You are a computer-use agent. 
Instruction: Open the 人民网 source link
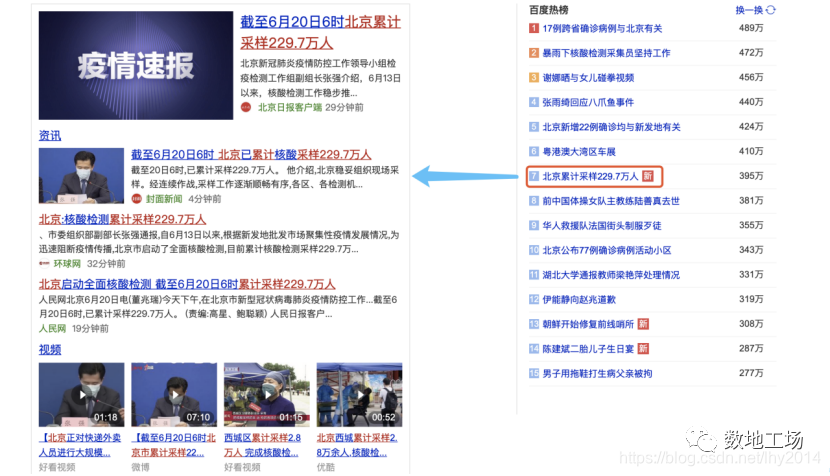(52, 329)
